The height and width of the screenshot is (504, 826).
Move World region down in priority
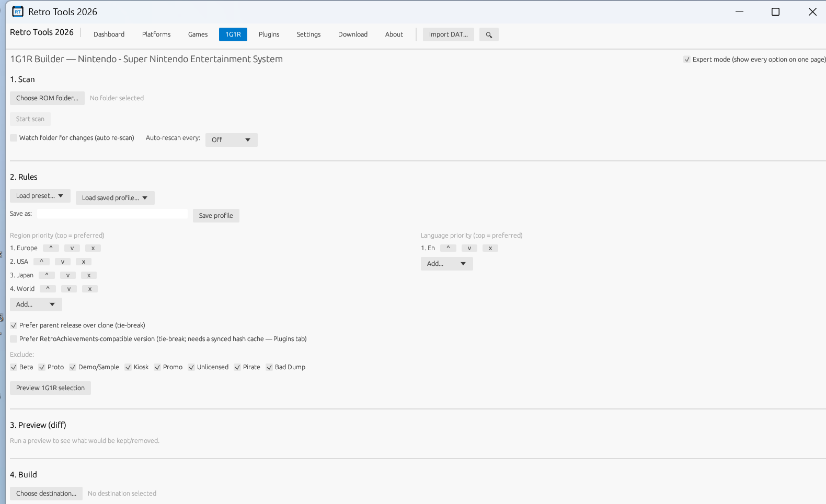(69, 289)
